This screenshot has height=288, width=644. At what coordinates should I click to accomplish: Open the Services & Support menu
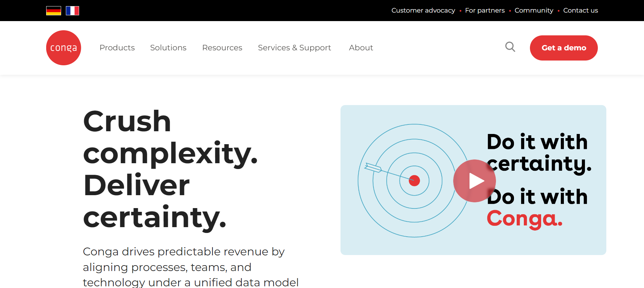(294, 48)
